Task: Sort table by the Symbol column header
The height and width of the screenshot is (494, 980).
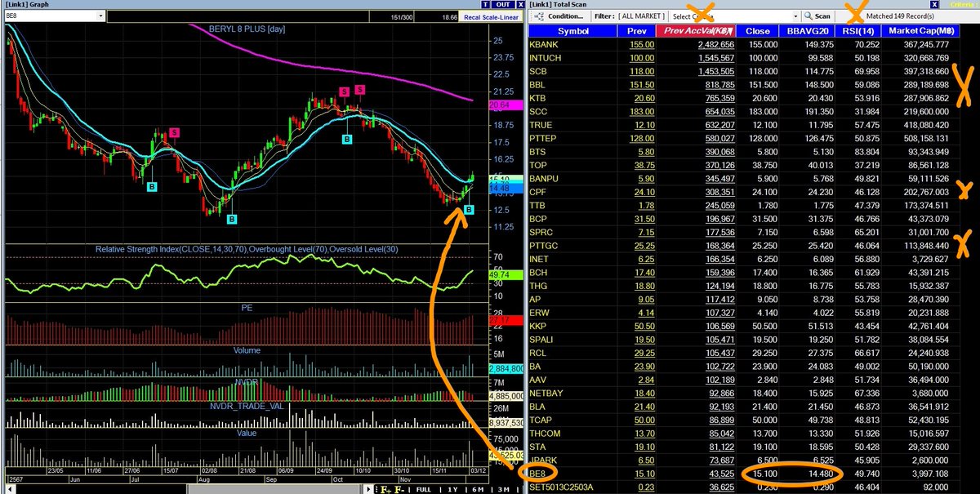Action: point(572,31)
